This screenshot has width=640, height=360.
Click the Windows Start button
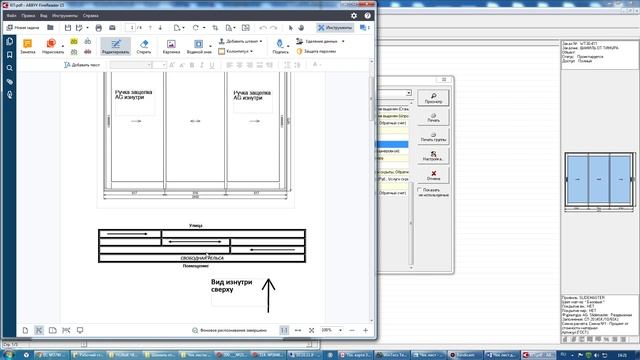pos(9,355)
